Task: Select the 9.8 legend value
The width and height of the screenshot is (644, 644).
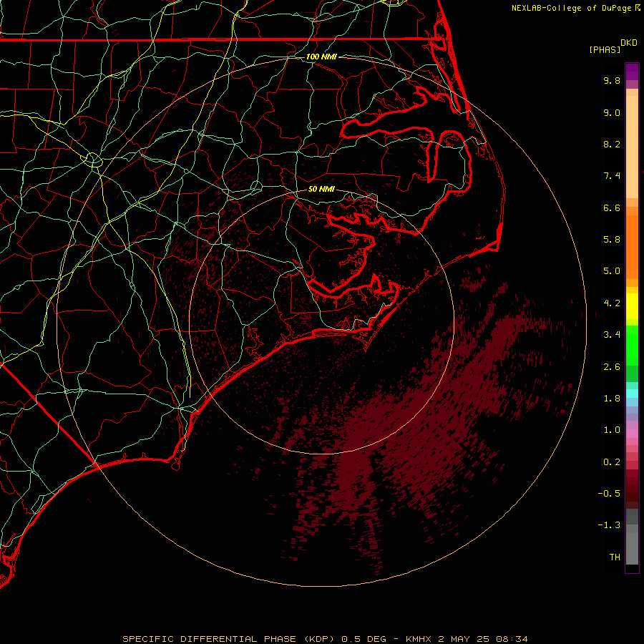Action: 612,80
